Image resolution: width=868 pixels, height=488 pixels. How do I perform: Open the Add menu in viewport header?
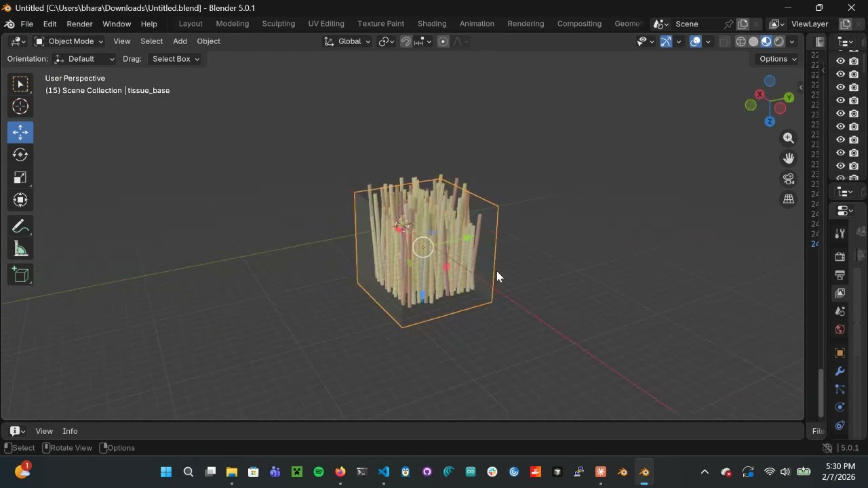click(x=180, y=41)
